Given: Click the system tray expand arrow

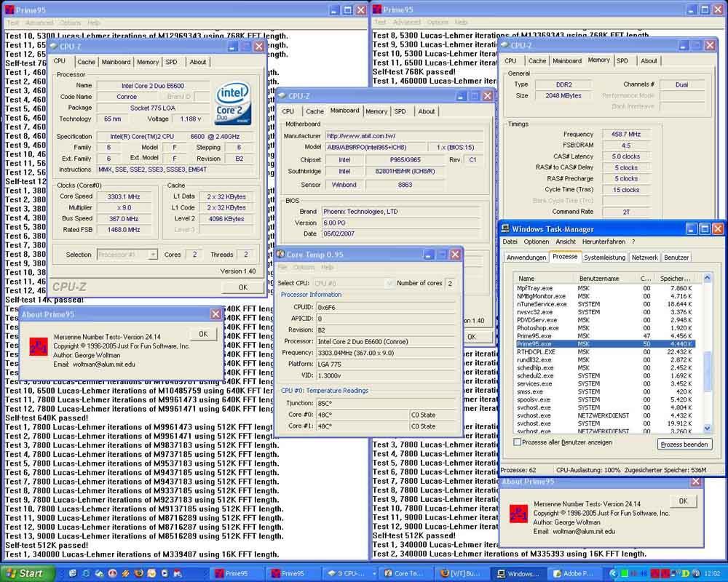Looking at the screenshot, I should click(x=613, y=574).
